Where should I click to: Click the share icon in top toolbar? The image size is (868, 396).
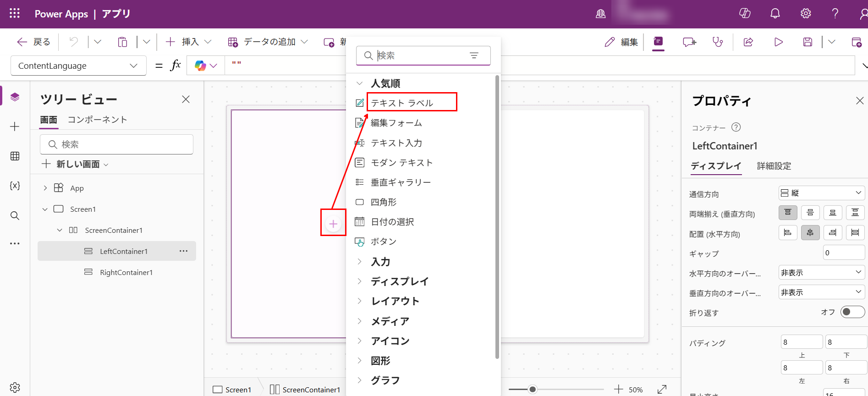[x=748, y=42]
